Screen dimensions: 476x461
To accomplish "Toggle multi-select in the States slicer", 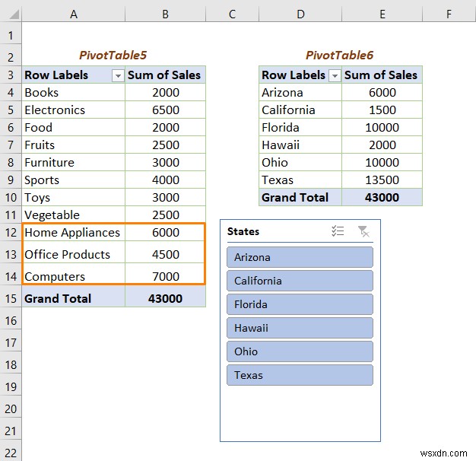I will click(338, 231).
